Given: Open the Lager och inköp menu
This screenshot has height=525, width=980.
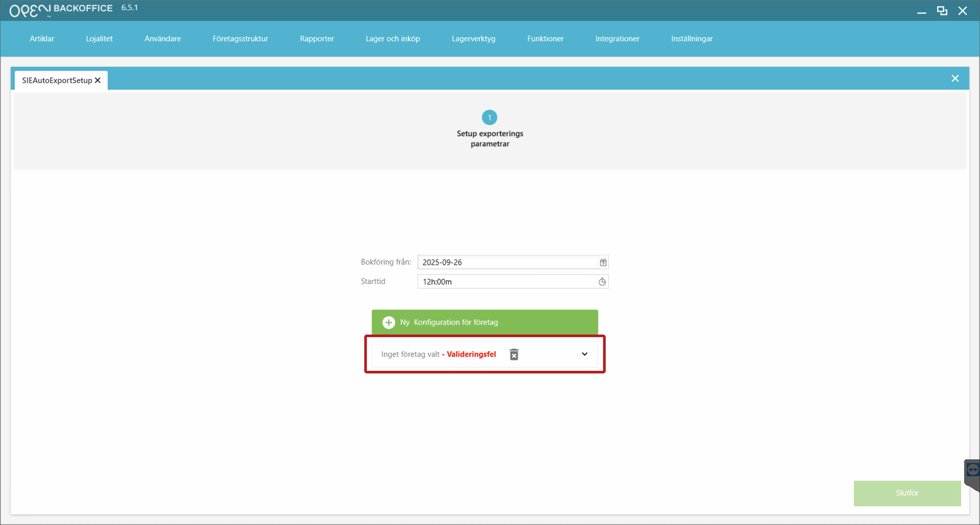Looking at the screenshot, I should (392, 39).
